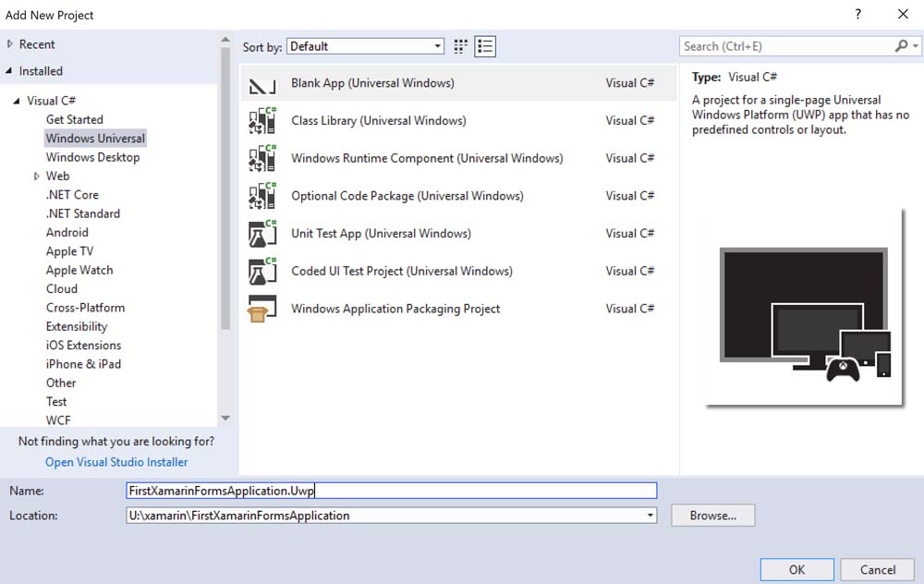The image size is (924, 584).
Task: Open the Location path dropdown
Action: click(x=650, y=516)
